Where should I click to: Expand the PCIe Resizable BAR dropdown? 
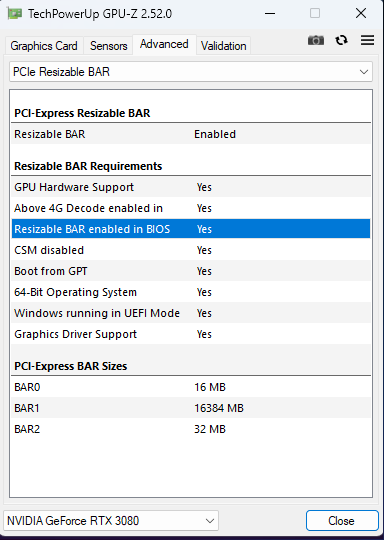[x=191, y=72]
